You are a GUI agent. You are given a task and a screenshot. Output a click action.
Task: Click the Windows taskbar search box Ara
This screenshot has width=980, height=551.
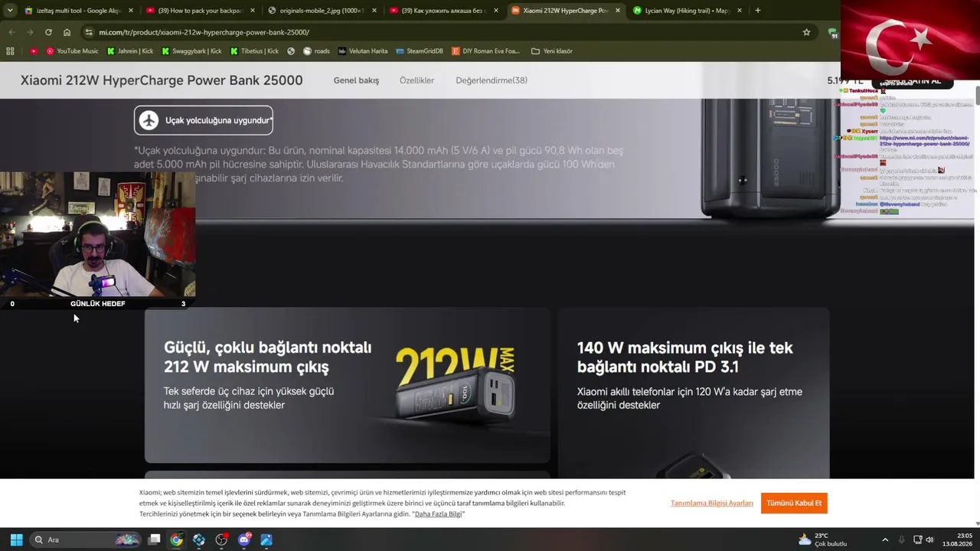coord(86,540)
